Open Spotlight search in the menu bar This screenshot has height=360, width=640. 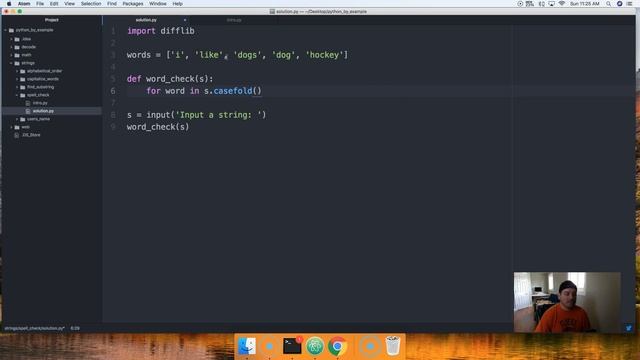coord(608,4)
